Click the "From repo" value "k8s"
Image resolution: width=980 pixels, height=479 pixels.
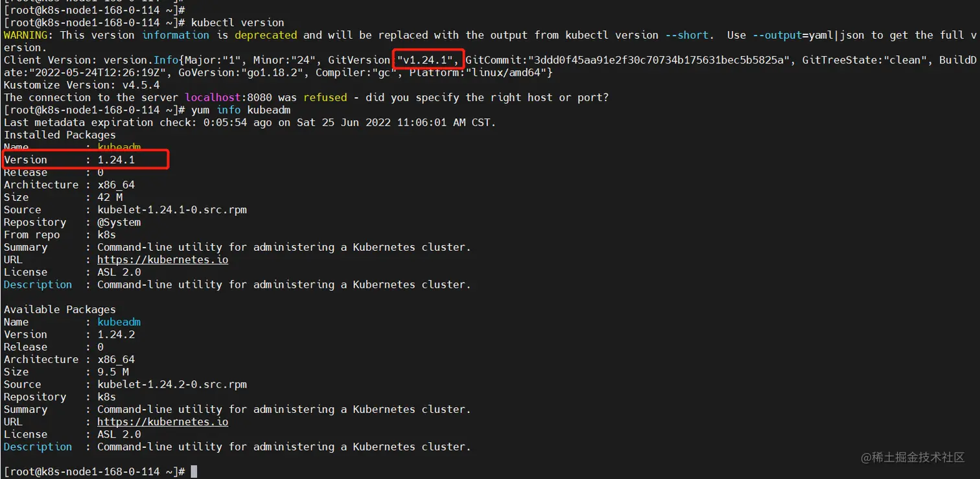coord(106,235)
